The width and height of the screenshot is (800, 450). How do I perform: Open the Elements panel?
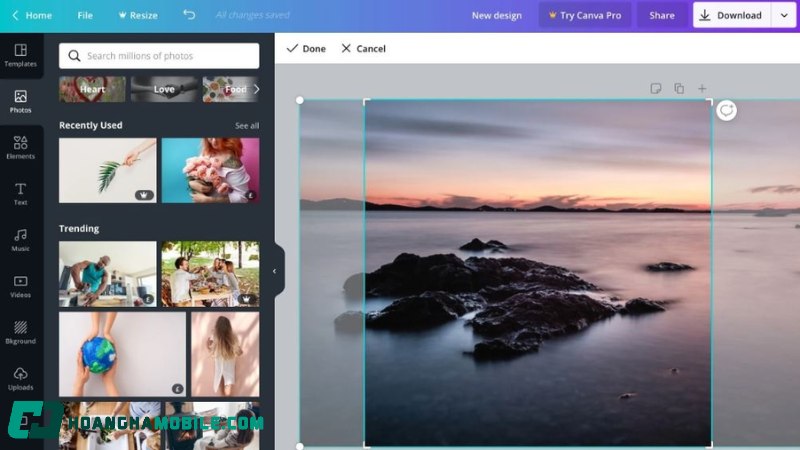coord(20,147)
